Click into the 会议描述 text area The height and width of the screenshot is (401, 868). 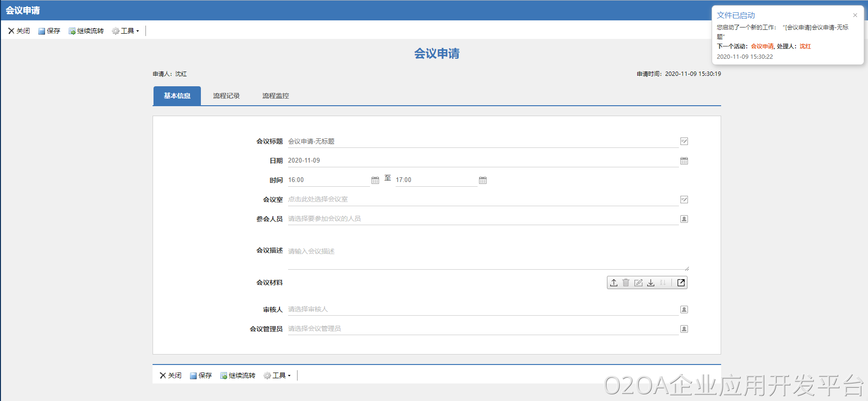click(487, 256)
